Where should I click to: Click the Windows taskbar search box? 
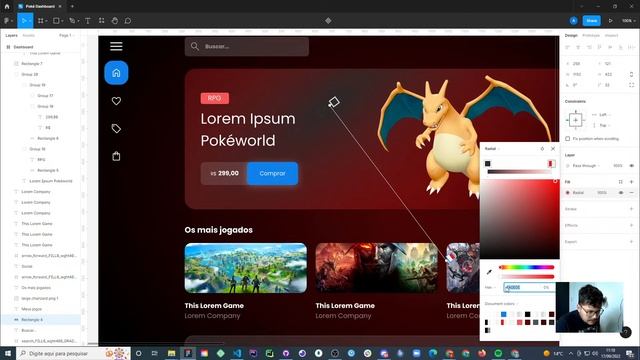click(73, 353)
